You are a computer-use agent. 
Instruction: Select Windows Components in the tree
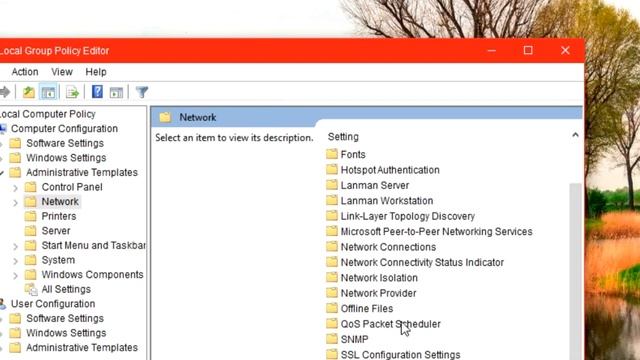[92, 275]
